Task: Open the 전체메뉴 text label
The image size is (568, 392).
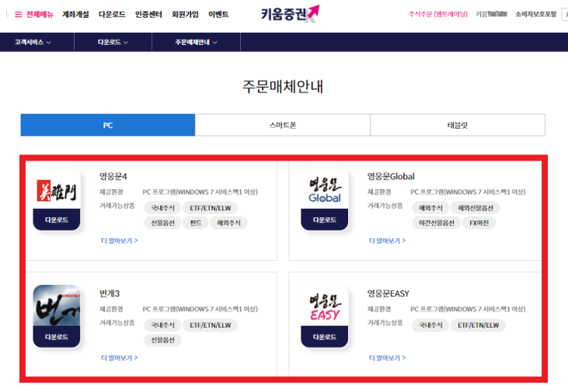Action: (40, 15)
